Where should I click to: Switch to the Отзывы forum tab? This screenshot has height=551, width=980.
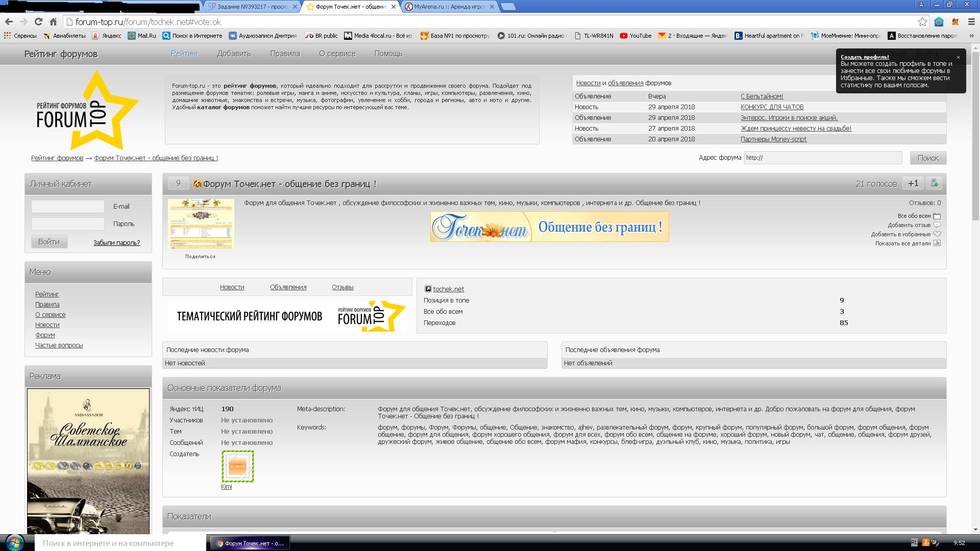click(342, 287)
